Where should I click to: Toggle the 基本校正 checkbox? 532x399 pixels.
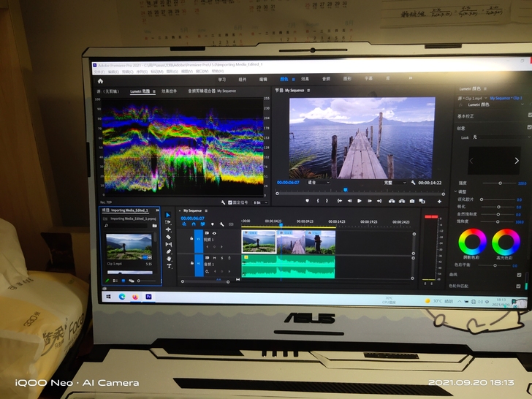pos(529,115)
